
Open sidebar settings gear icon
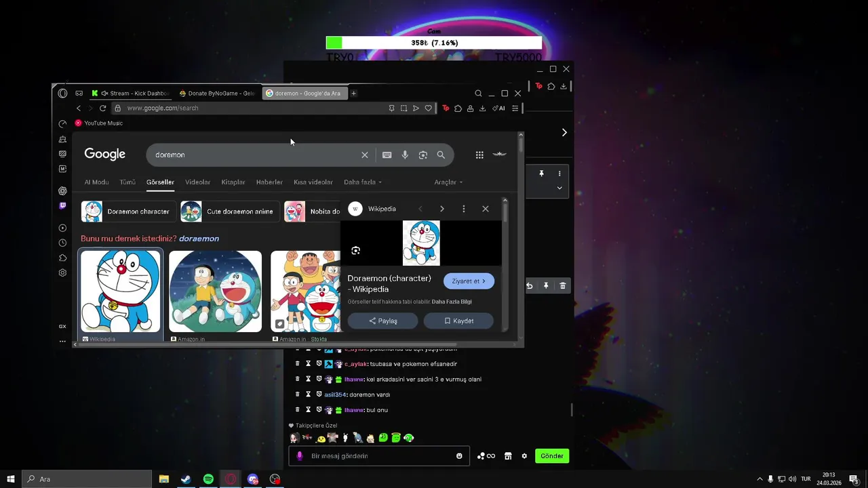(x=62, y=272)
